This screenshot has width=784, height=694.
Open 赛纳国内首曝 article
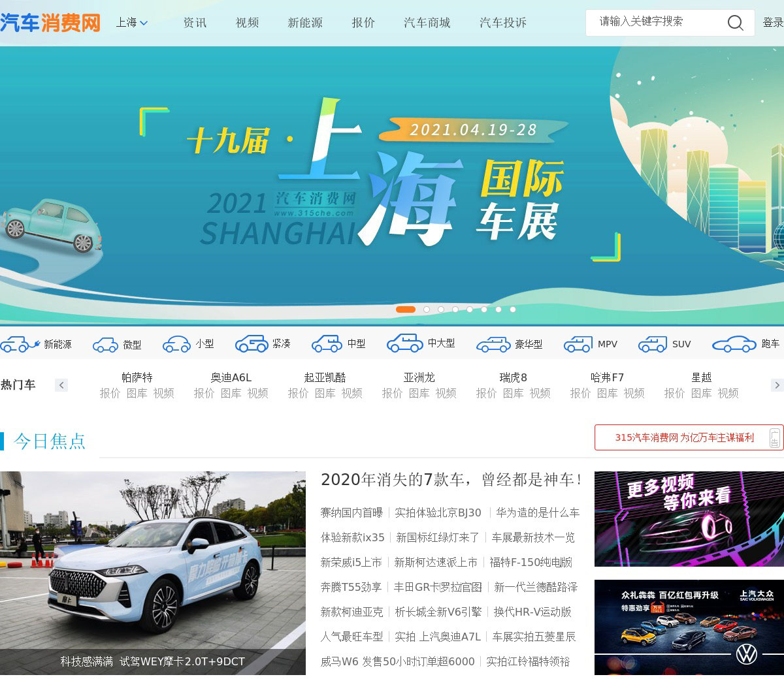(x=351, y=513)
